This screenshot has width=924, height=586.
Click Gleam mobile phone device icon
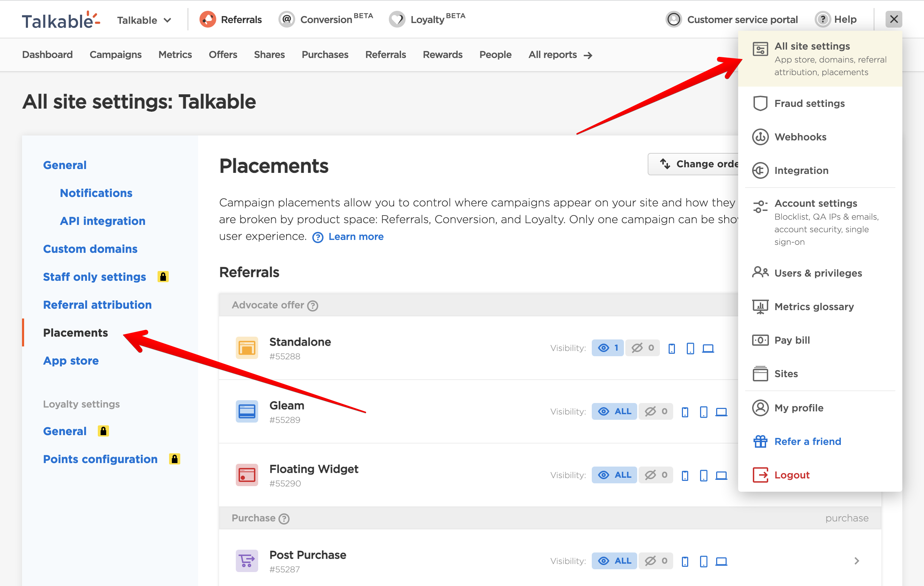click(x=685, y=412)
